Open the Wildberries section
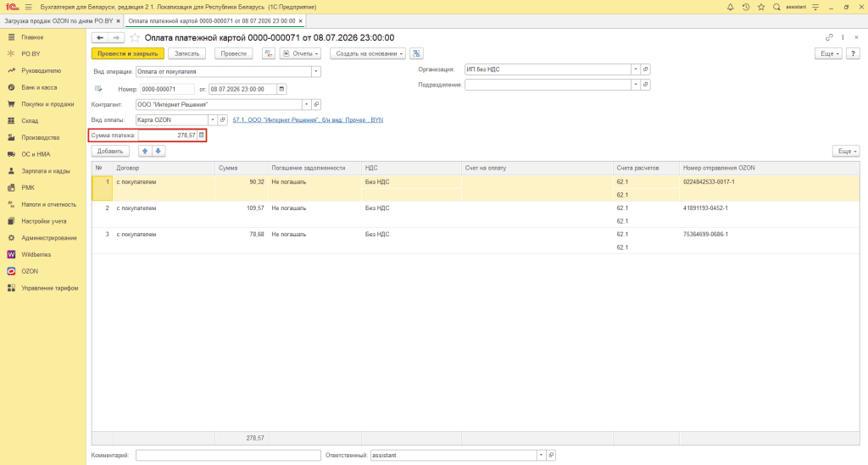Screen dimensions: 868x465 (x=36, y=254)
